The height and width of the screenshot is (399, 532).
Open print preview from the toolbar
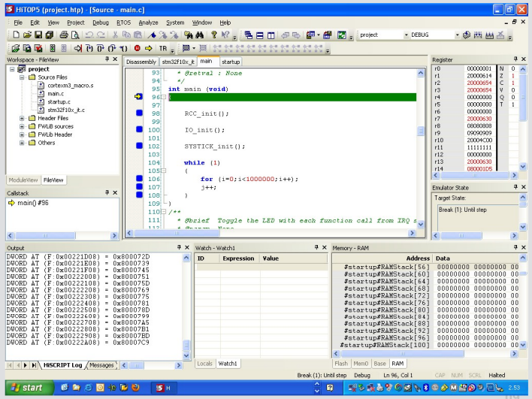75,35
